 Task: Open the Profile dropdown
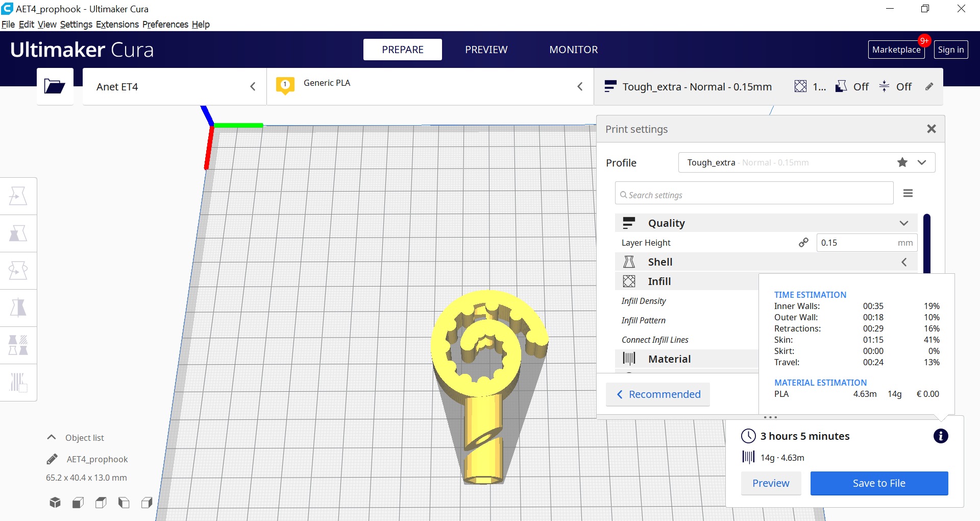tap(922, 162)
